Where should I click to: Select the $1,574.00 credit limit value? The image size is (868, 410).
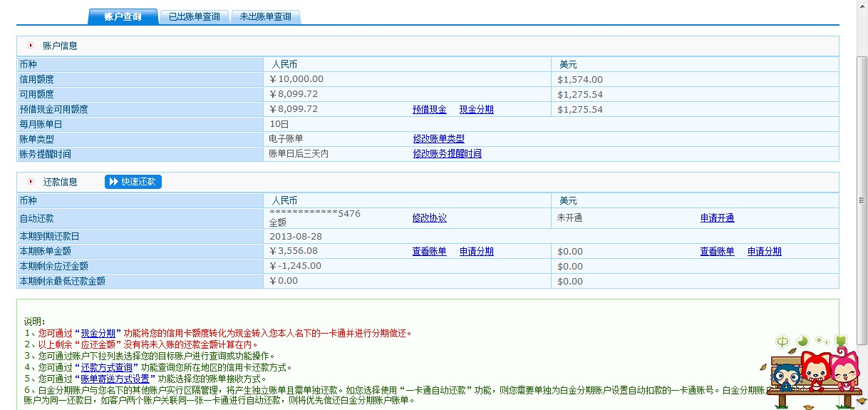point(580,80)
